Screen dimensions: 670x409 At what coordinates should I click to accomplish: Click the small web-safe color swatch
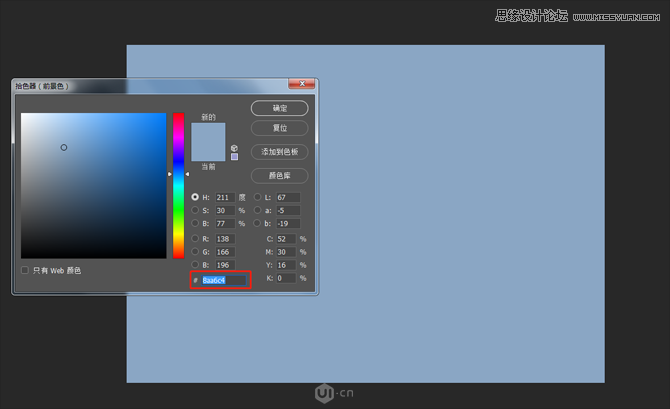pos(234,157)
